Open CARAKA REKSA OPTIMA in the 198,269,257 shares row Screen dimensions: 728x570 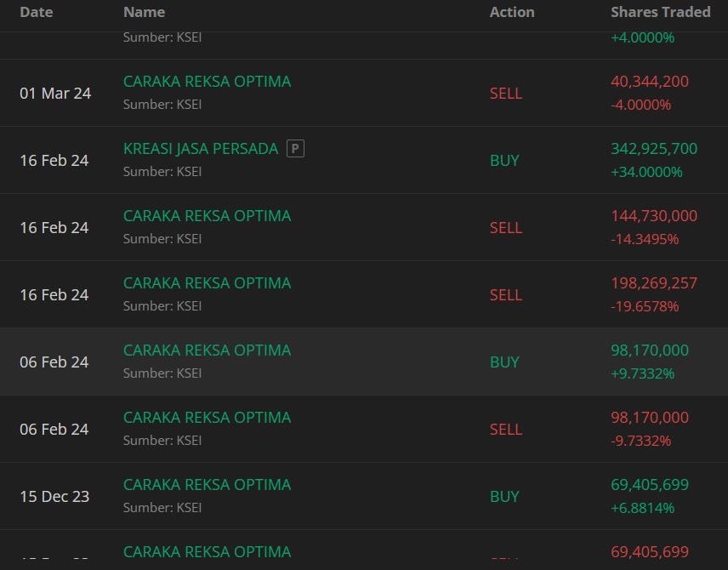[x=207, y=283]
